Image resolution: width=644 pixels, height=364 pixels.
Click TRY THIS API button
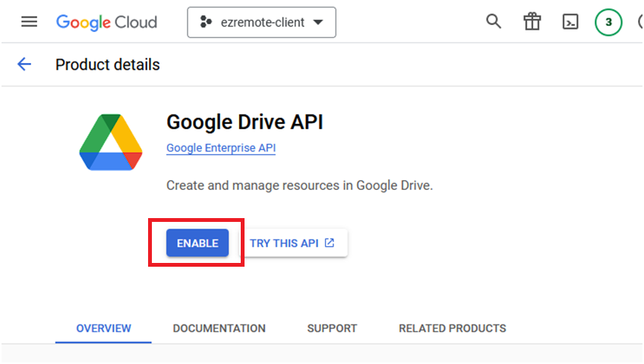(293, 243)
